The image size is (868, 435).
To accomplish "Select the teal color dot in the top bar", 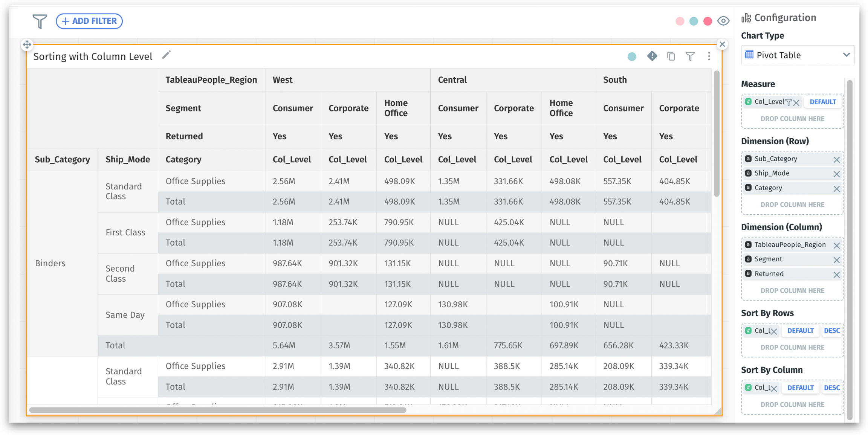I will coord(694,21).
